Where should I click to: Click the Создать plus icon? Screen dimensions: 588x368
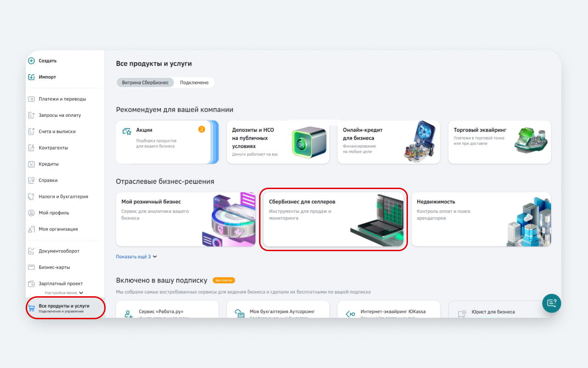coord(31,61)
